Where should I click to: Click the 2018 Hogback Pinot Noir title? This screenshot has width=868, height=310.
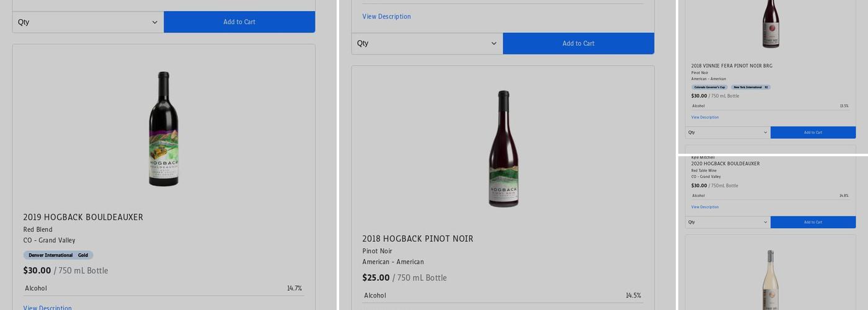(x=418, y=239)
